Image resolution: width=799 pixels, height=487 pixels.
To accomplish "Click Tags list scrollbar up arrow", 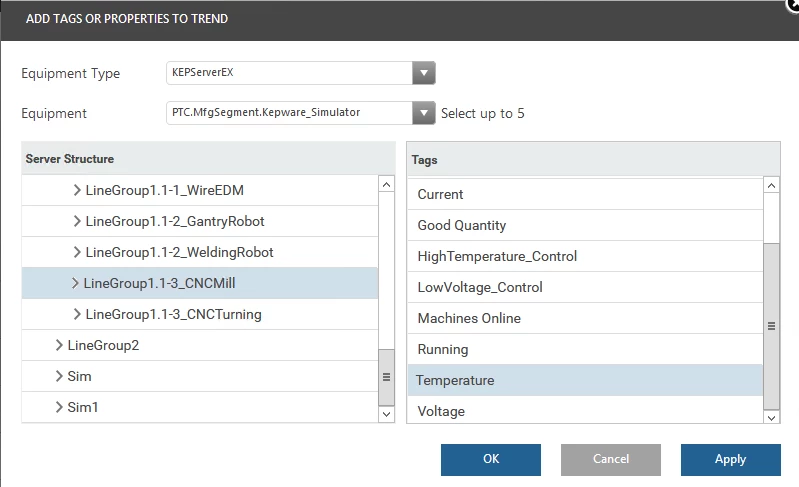I will pos(771,185).
